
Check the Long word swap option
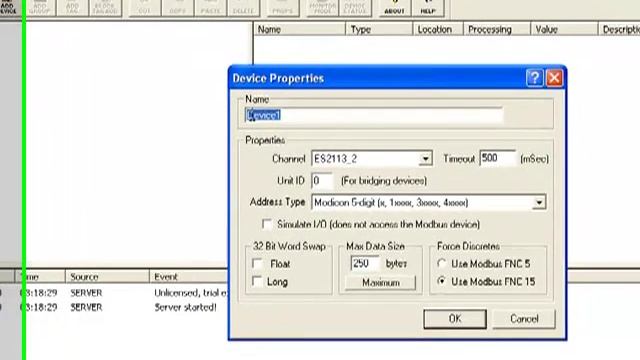coord(257,282)
